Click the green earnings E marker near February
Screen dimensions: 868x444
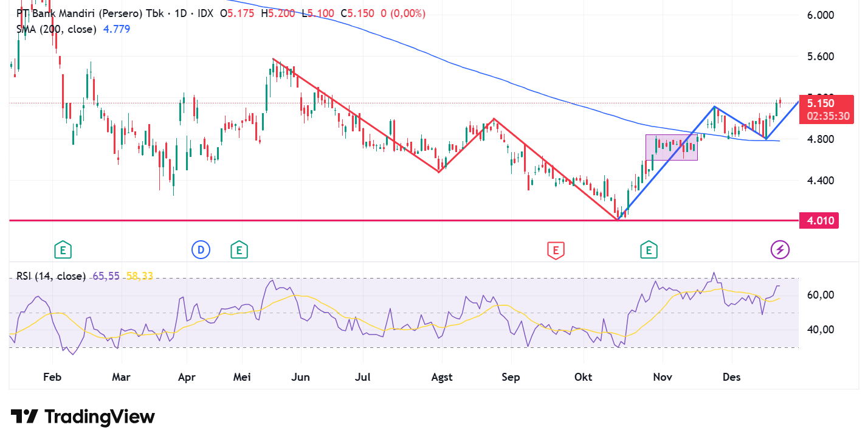click(63, 249)
